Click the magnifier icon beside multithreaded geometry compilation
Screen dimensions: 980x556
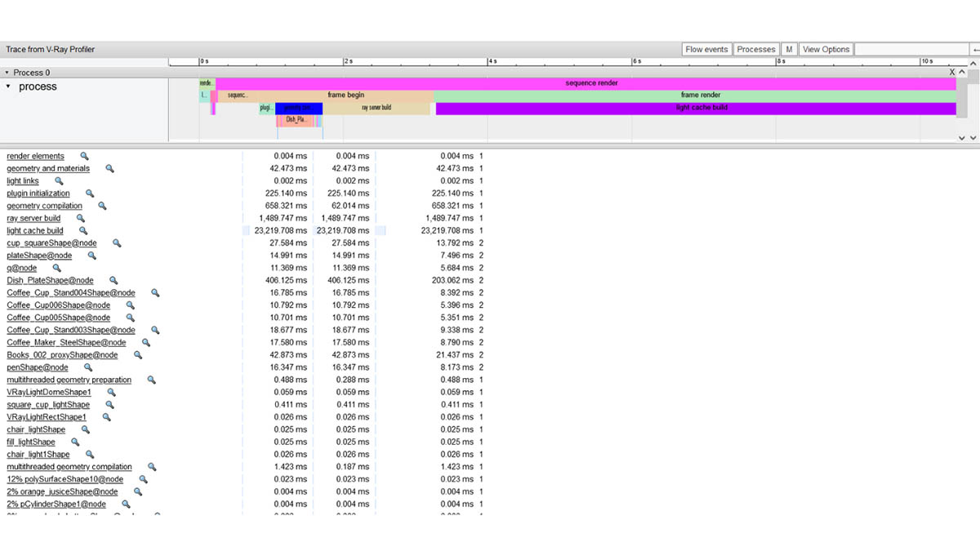(x=151, y=466)
